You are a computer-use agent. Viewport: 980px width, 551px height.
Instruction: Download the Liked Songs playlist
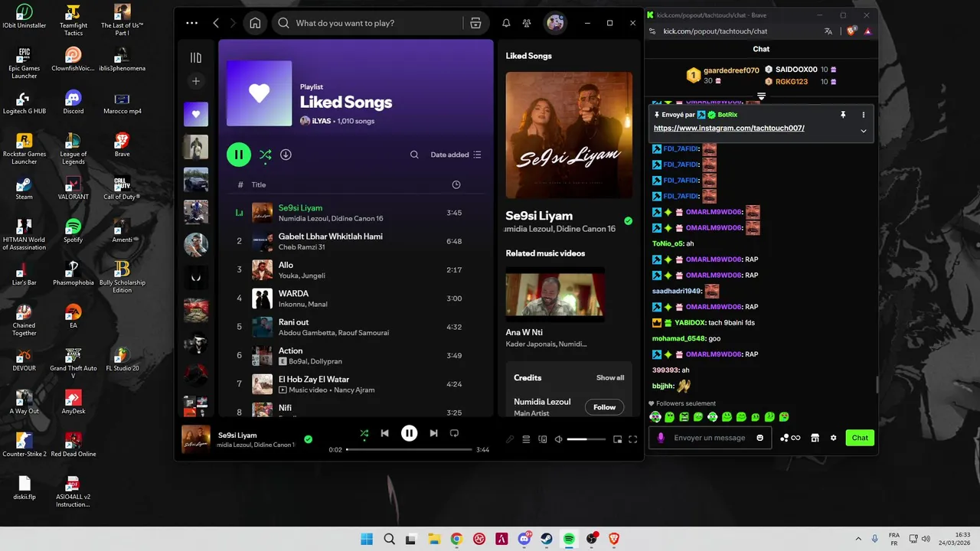[286, 155]
